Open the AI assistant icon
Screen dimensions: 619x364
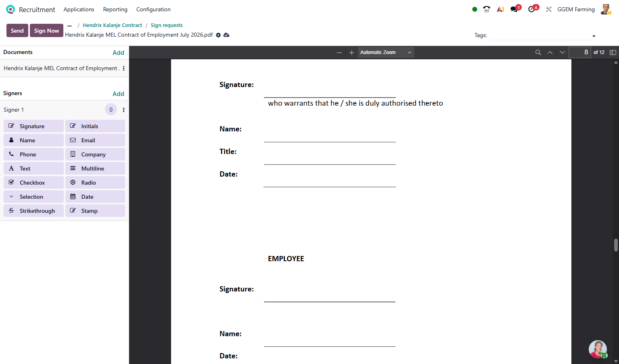[500, 9]
